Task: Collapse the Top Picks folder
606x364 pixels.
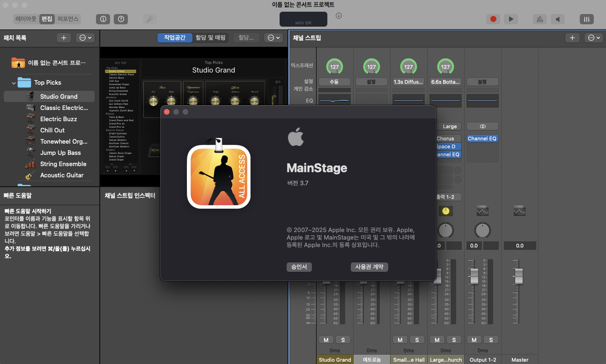Action: (14, 83)
